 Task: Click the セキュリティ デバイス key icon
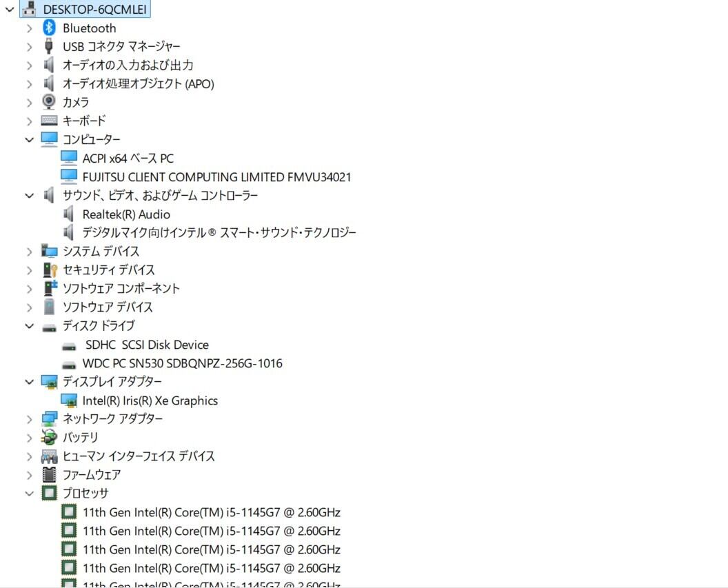50,270
